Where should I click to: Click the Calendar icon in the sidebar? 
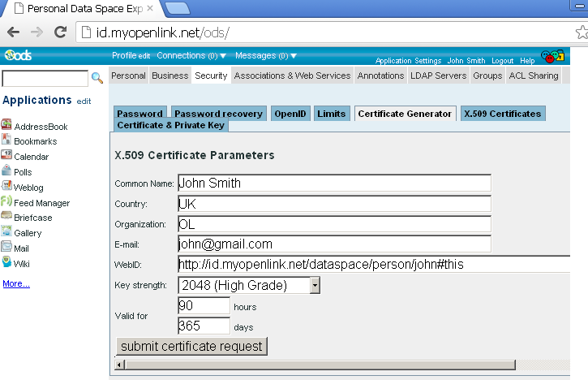point(6,156)
